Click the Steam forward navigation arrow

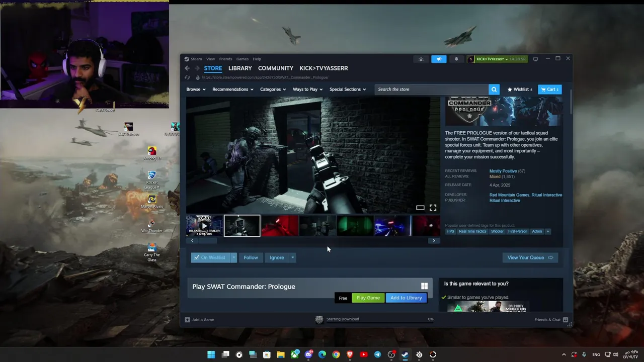coord(197,68)
